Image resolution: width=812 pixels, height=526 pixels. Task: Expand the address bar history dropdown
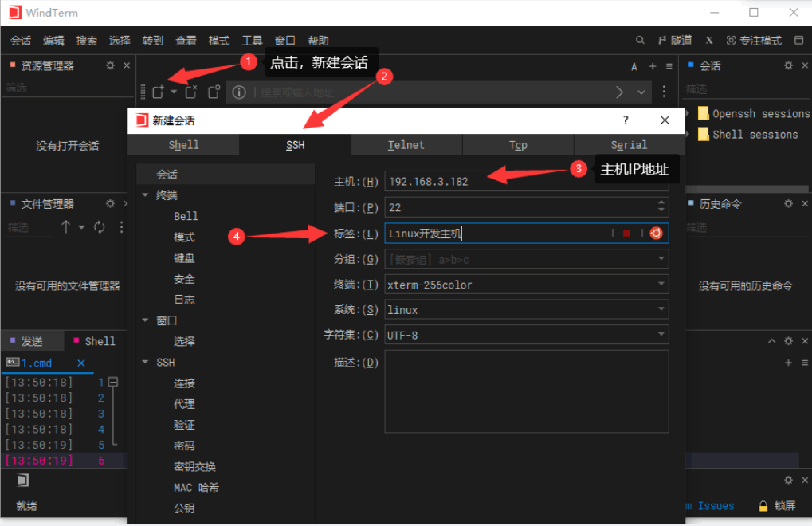[641, 92]
